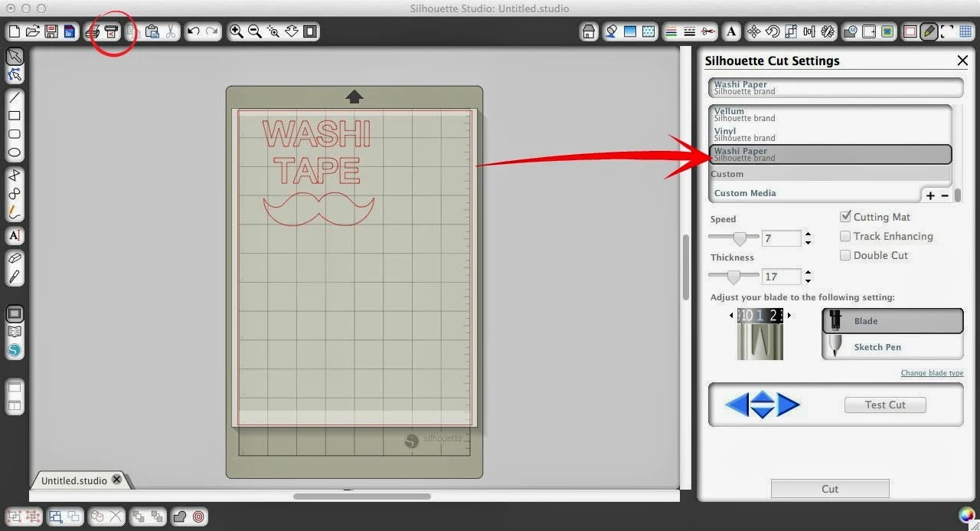Click the right arrow beside the blade setting
This screenshot has height=531, width=980.
tap(789, 315)
